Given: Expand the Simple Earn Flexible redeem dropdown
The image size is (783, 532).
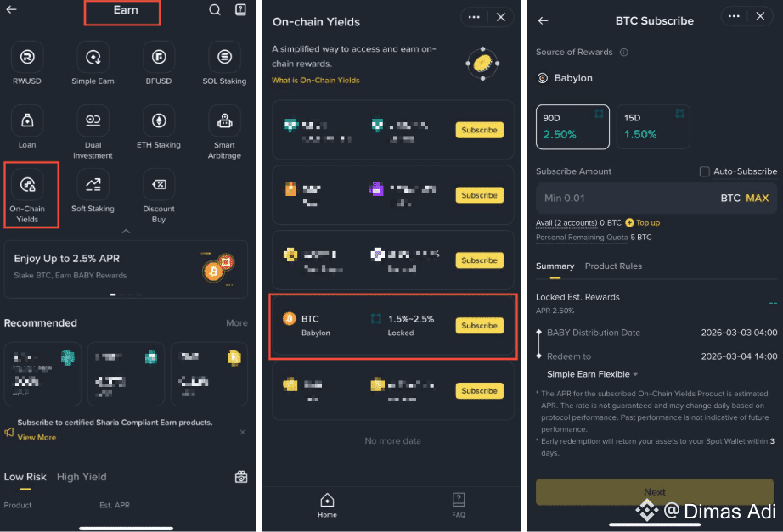Looking at the screenshot, I should pos(592,374).
